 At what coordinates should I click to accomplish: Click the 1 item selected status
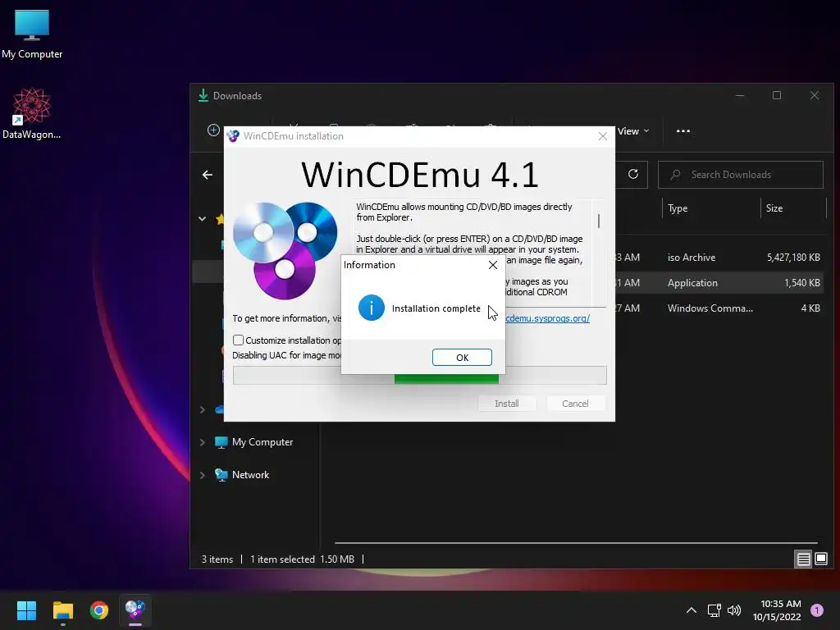(x=282, y=559)
